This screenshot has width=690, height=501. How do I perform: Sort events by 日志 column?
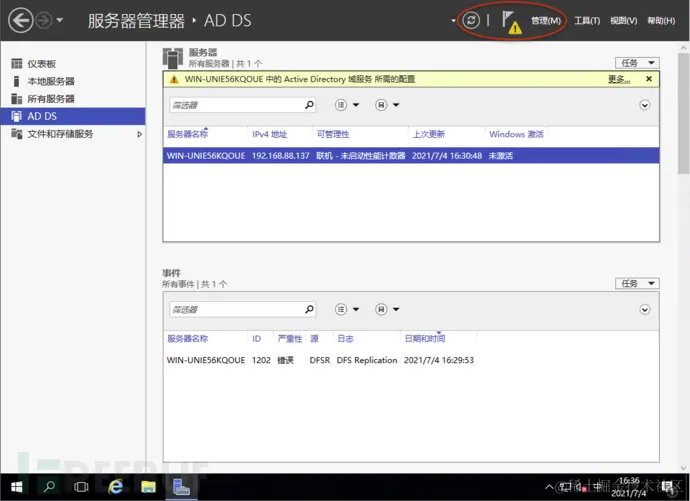click(345, 339)
